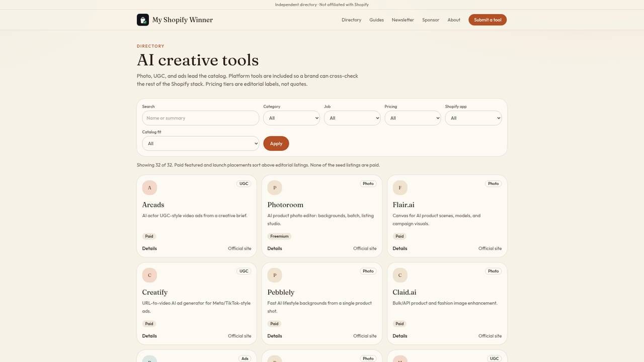Click the Photo tag on the Pebblely card

tap(368, 271)
